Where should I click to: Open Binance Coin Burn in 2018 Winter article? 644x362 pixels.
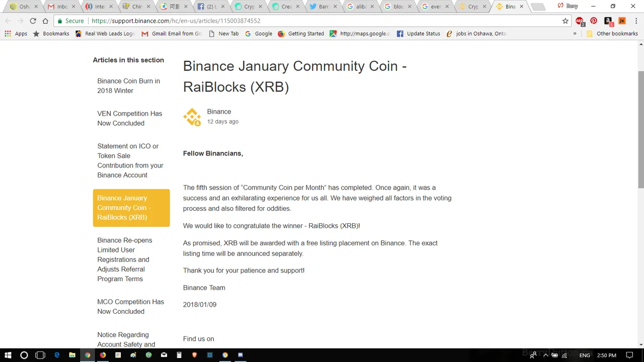click(x=128, y=86)
